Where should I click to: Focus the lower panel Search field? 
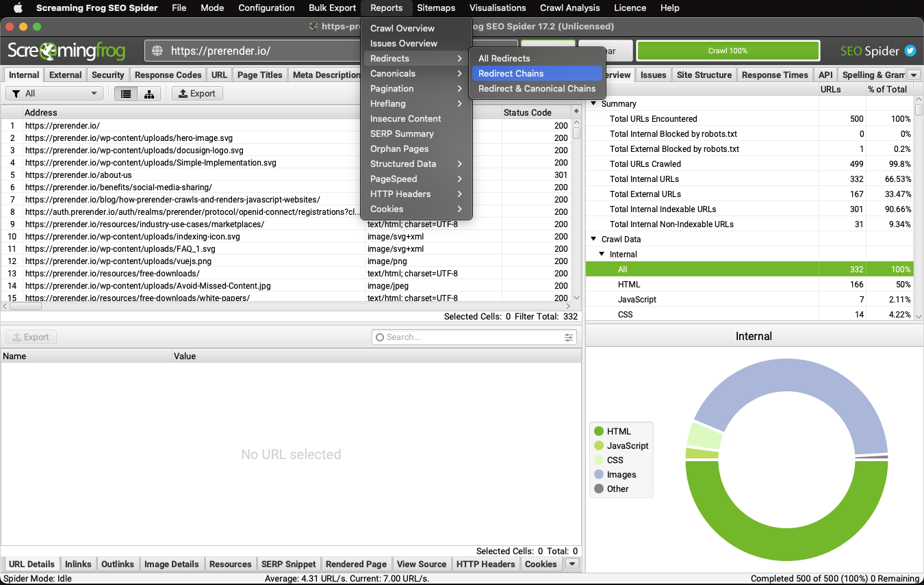[x=474, y=337]
